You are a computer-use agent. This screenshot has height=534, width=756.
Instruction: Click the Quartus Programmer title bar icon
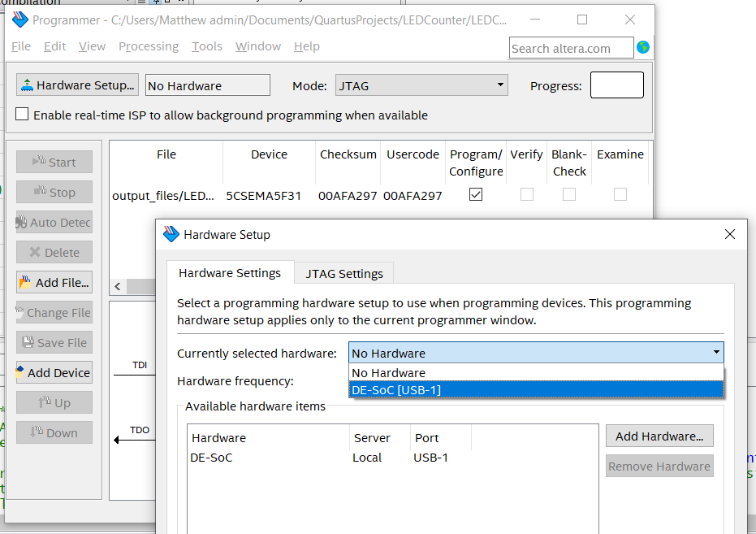click(x=19, y=20)
